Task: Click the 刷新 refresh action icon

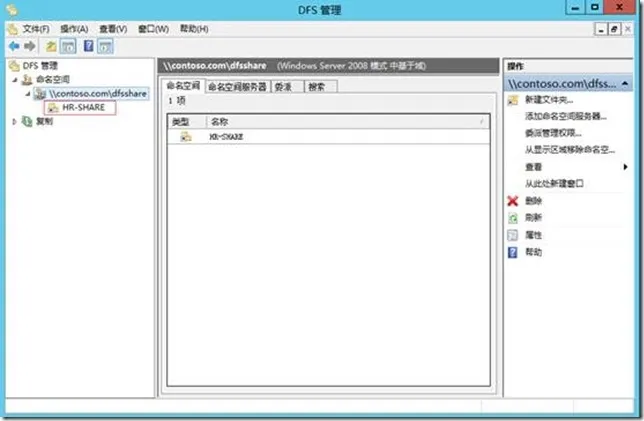Action: point(513,218)
